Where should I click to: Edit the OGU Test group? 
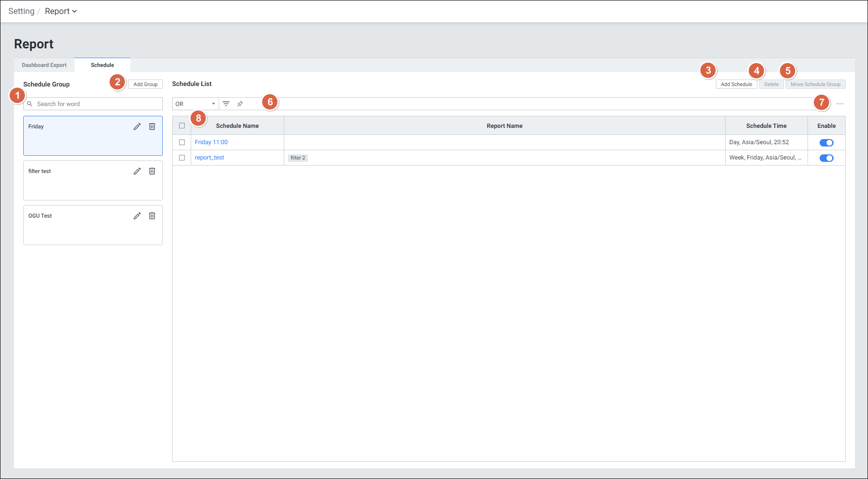(137, 216)
